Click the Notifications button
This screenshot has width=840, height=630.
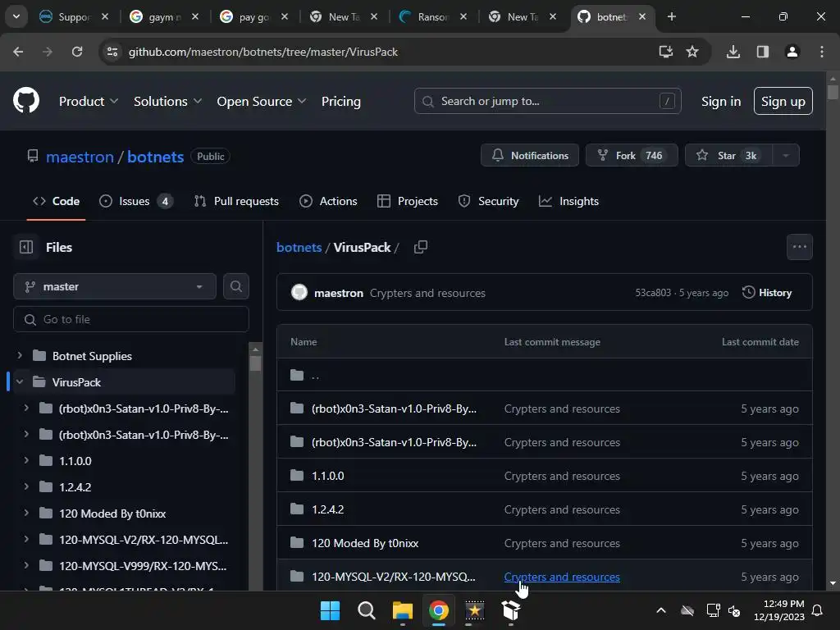pyautogui.click(x=529, y=155)
